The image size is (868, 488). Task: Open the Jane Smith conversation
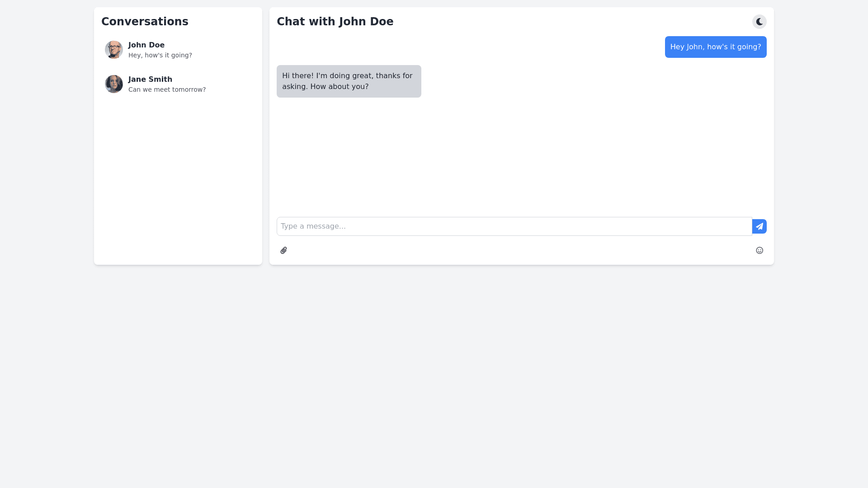(150, 80)
